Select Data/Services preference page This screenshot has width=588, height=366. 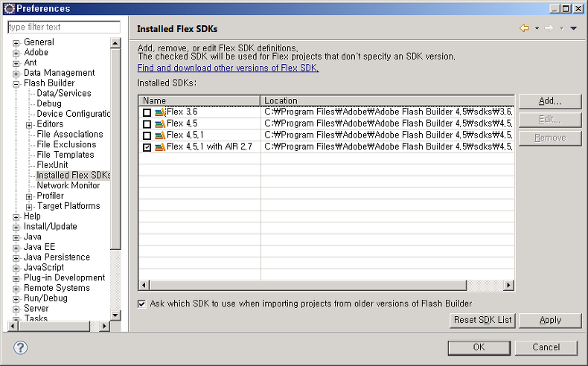(x=64, y=93)
